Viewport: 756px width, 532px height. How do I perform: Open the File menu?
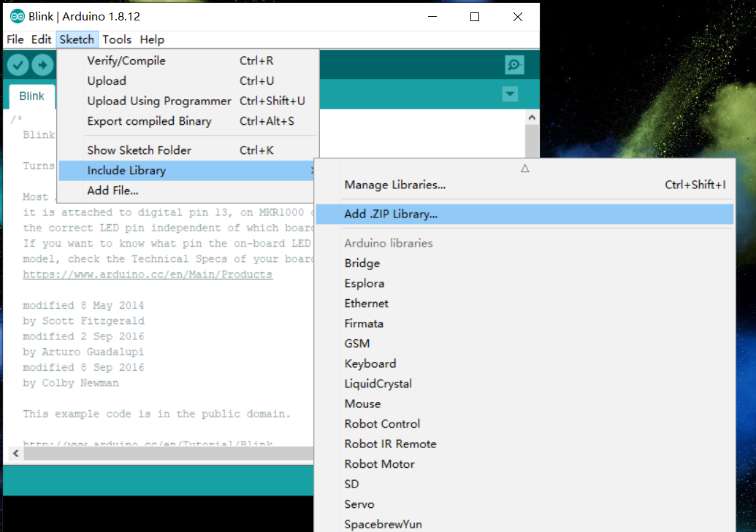[x=15, y=39]
